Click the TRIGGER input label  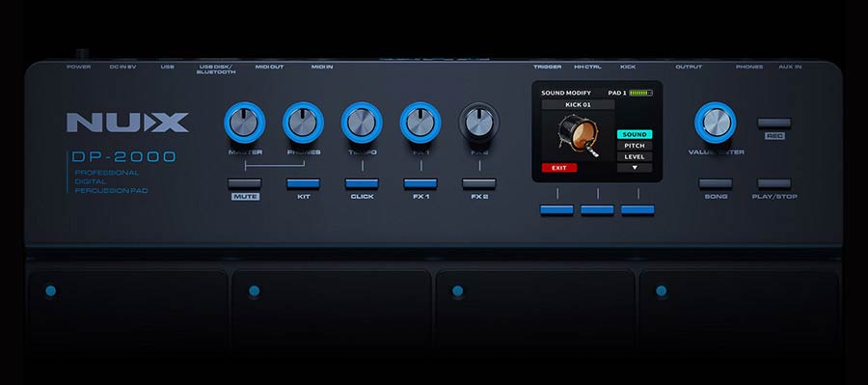548,67
